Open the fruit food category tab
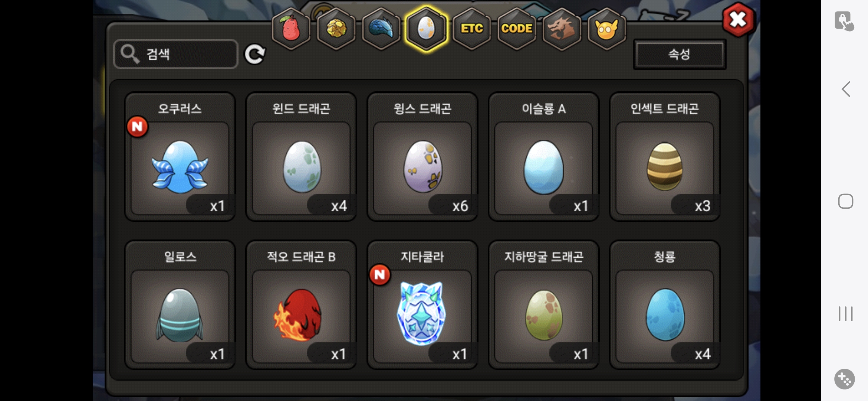Screen dimensions: 868x401 pos(291,28)
